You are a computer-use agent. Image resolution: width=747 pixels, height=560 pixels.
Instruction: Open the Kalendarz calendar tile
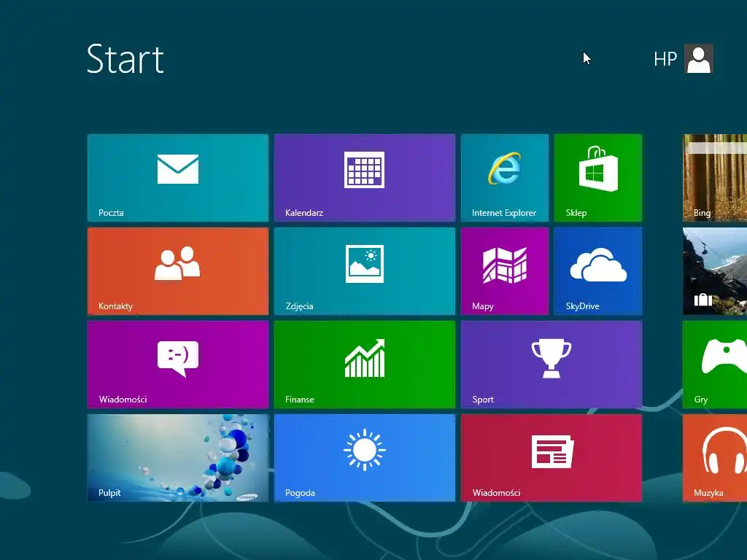[365, 178]
